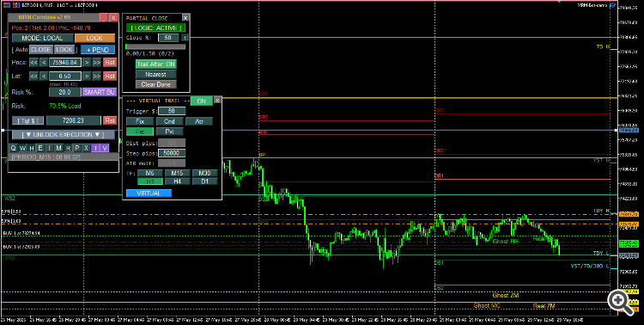
Task: Reset the Tgt $ value with Rst
Action: pyautogui.click(x=110, y=120)
